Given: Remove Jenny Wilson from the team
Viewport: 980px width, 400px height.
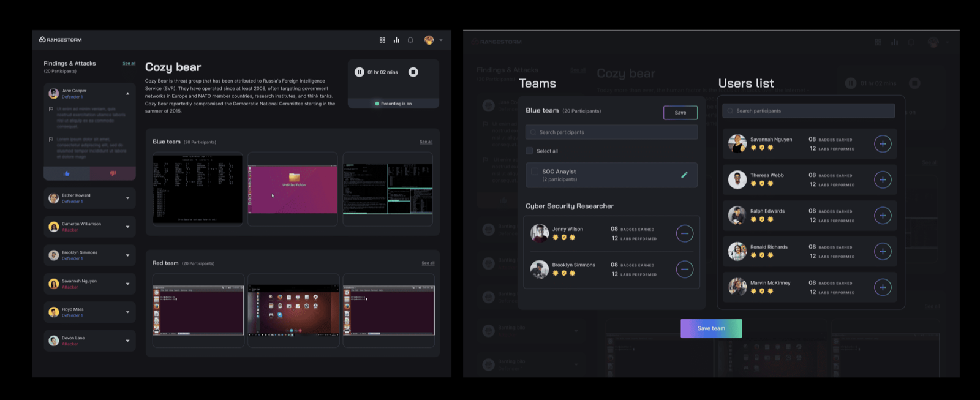Looking at the screenshot, I should pos(685,233).
